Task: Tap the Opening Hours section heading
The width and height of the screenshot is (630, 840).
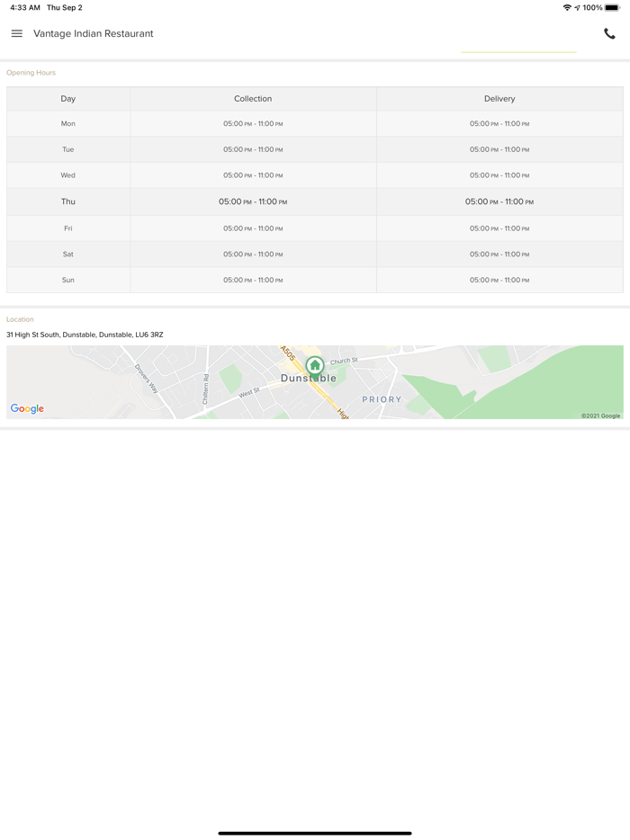Action: tap(31, 73)
